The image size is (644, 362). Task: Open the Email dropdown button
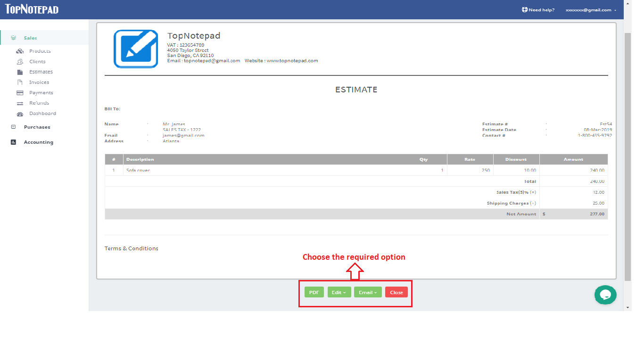click(x=367, y=292)
